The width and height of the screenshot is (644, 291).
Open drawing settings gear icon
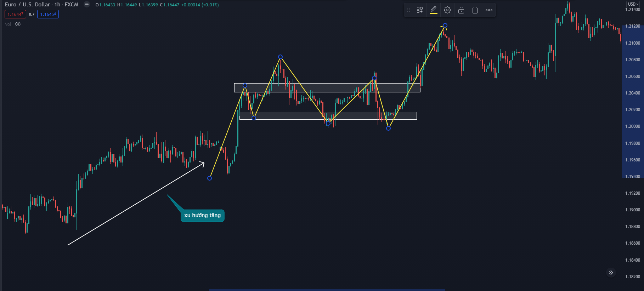click(447, 10)
